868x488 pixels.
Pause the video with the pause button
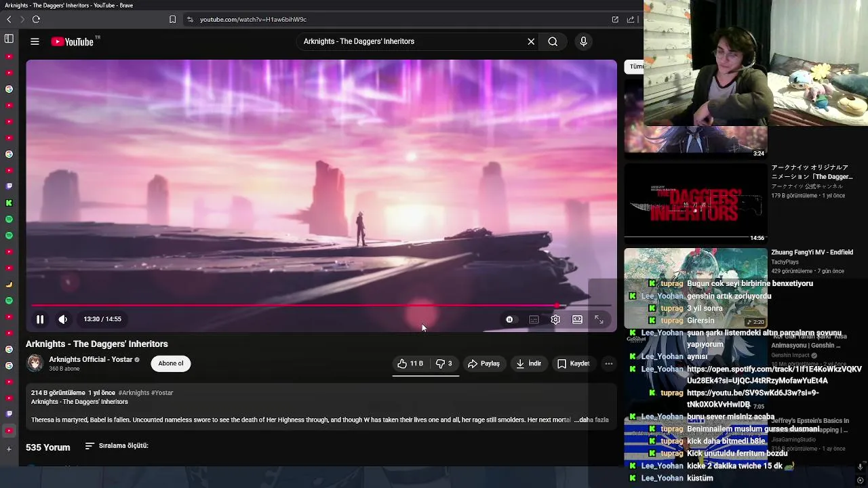[40, 319]
